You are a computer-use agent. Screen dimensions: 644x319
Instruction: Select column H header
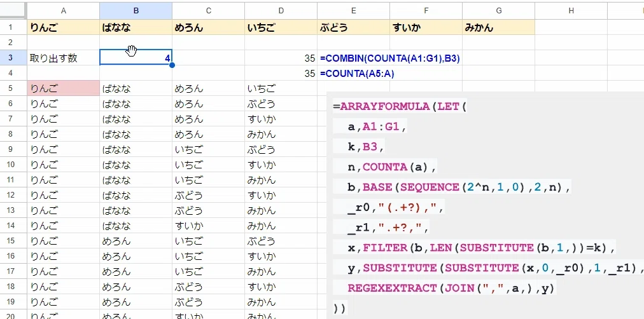[571, 11]
